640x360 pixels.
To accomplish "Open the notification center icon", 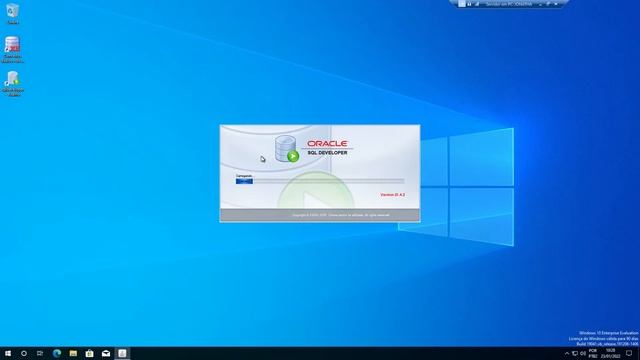I will 629,353.
